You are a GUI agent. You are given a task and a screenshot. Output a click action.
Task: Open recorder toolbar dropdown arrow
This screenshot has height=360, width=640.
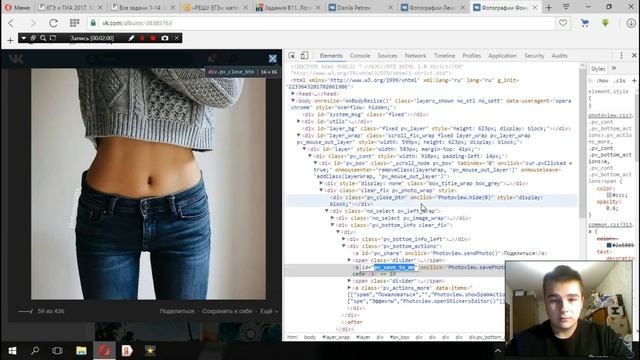click(24, 38)
